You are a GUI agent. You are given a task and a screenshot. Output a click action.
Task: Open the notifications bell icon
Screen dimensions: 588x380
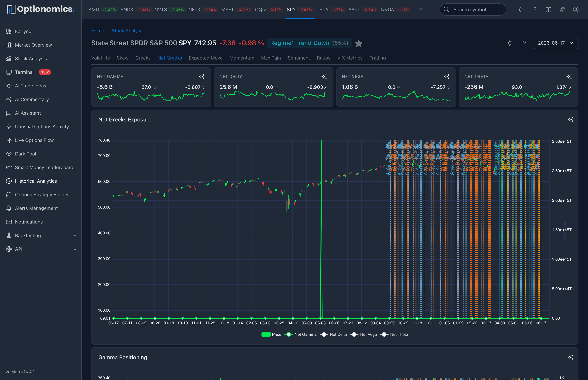[521, 10]
